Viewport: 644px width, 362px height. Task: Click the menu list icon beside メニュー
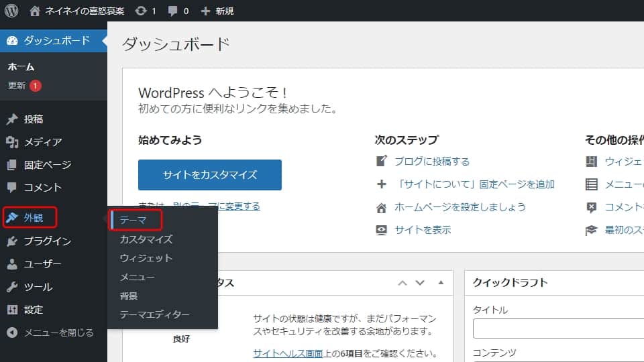click(592, 184)
